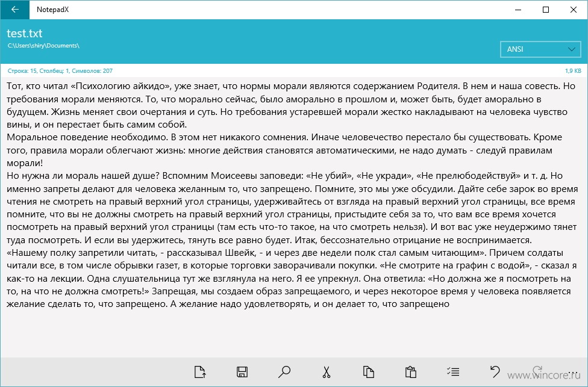Click the word «Психологию айкидо» in text
Viewport: 588px width, 387px height.
coord(120,86)
